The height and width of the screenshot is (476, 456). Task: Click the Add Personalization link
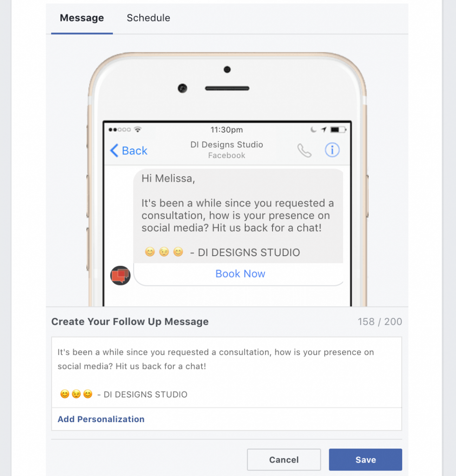[101, 419]
